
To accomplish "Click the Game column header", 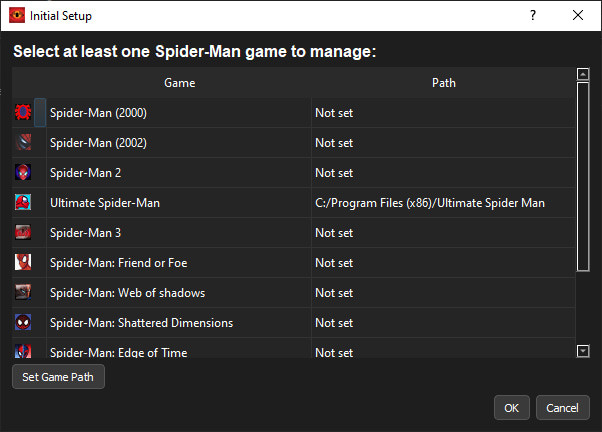I will coord(179,83).
